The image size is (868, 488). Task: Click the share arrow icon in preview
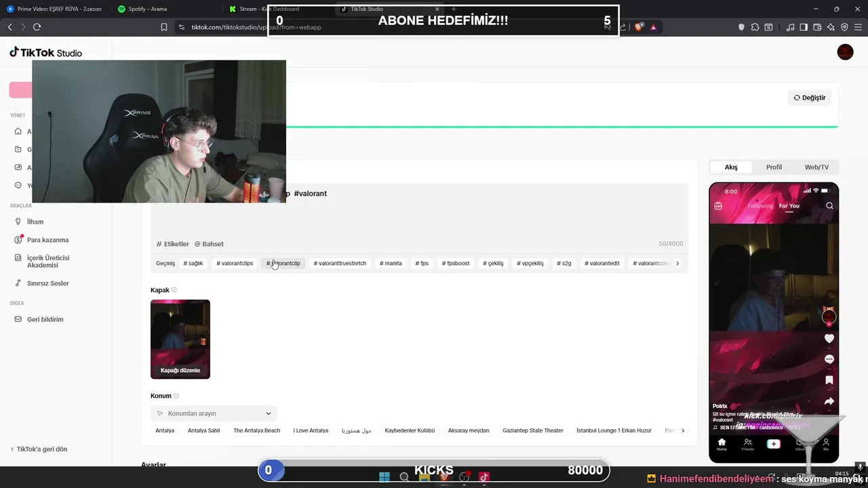click(829, 401)
